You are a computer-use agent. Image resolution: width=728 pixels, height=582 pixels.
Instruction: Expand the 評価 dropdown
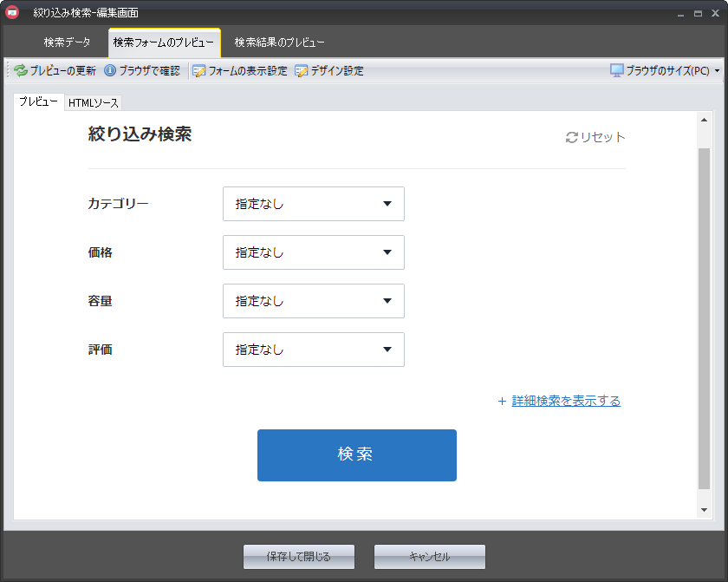313,350
